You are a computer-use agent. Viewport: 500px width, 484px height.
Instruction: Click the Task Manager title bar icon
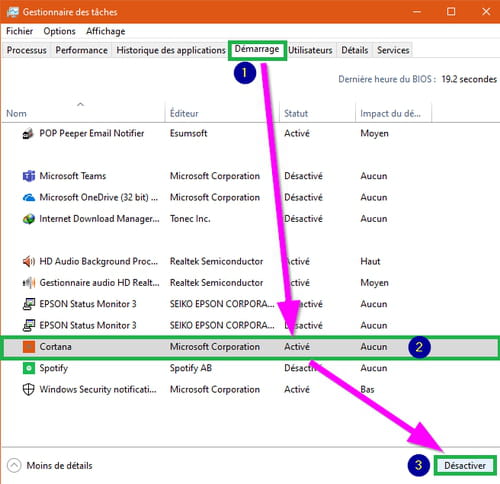[x=13, y=12]
